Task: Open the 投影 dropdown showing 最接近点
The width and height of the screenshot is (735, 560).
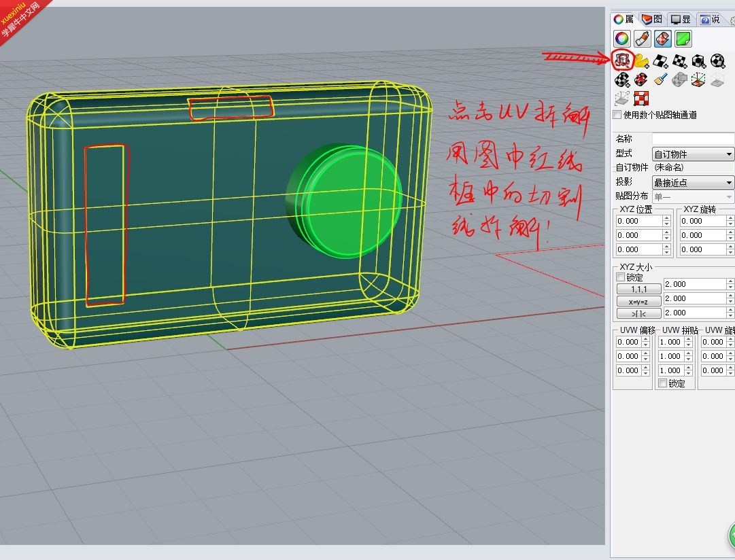Action: [x=693, y=182]
